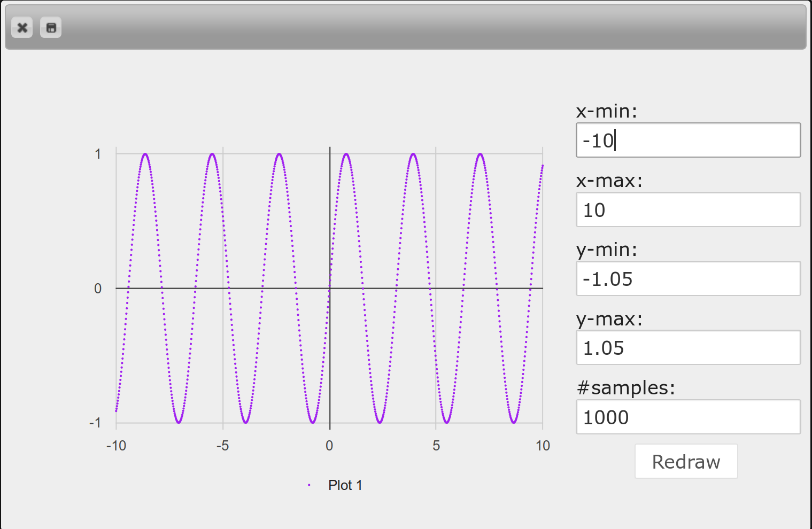Click the purple dot legend marker
This screenshot has height=529, width=812.
tap(310, 485)
